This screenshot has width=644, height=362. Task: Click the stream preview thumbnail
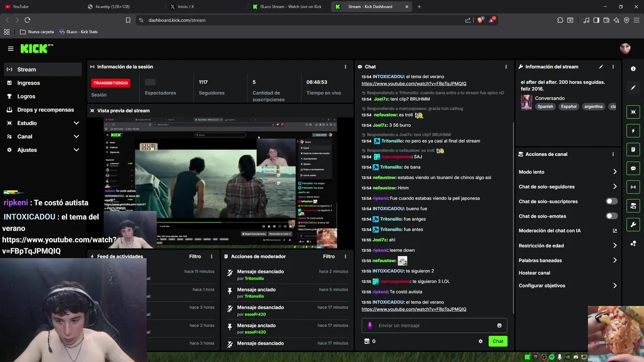[x=220, y=183]
